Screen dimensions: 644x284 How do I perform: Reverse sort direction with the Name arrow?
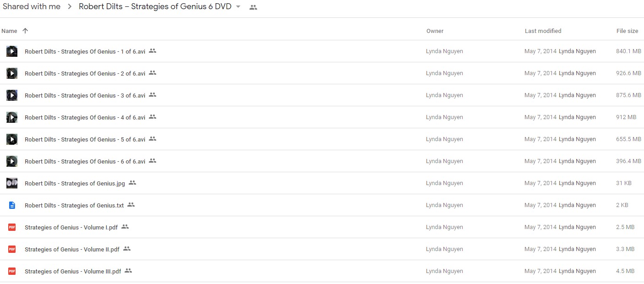click(25, 31)
